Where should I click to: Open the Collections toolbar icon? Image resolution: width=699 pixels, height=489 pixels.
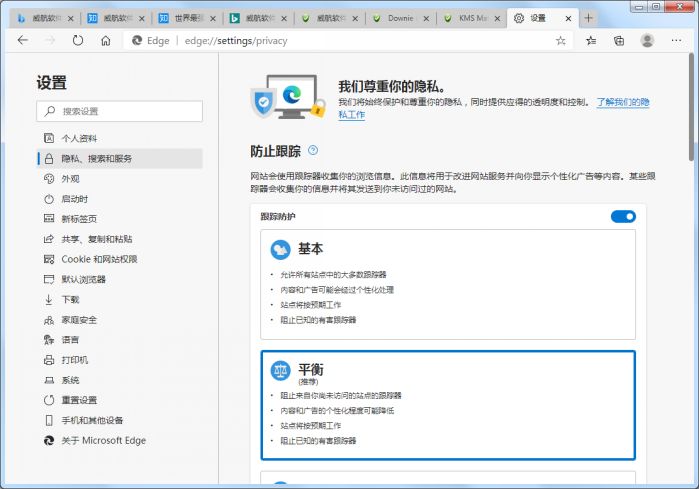pyautogui.click(x=619, y=40)
